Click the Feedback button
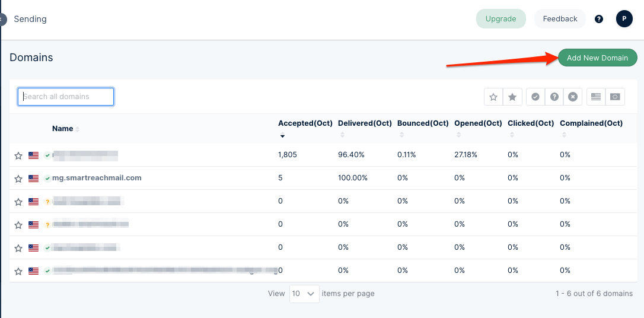Viewport: 644px width, 318px height. pos(560,19)
